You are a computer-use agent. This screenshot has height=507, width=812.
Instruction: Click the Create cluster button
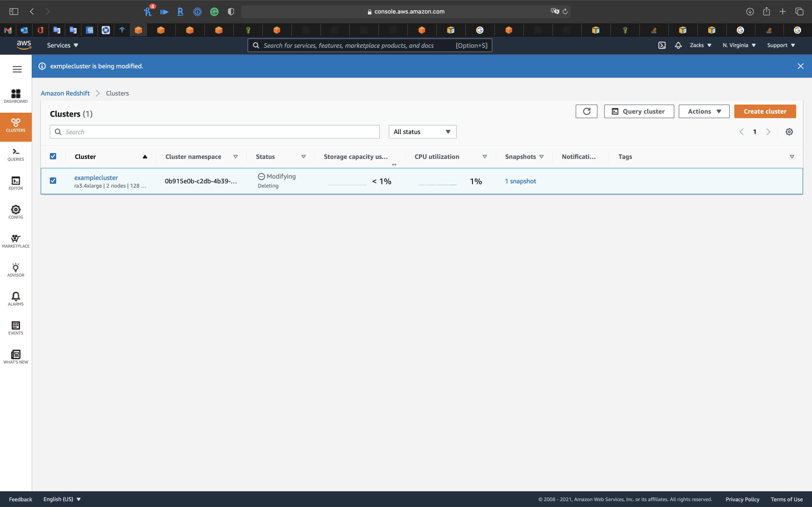(765, 111)
